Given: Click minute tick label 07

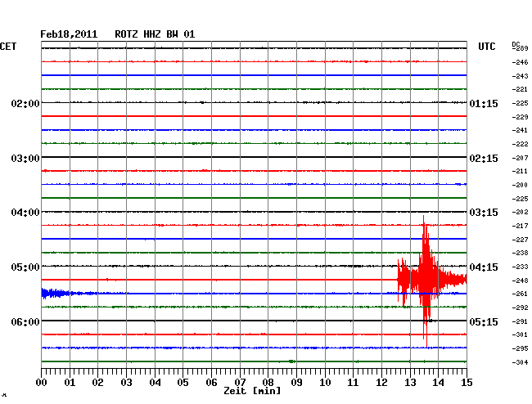Looking at the screenshot, I should 240,383.
